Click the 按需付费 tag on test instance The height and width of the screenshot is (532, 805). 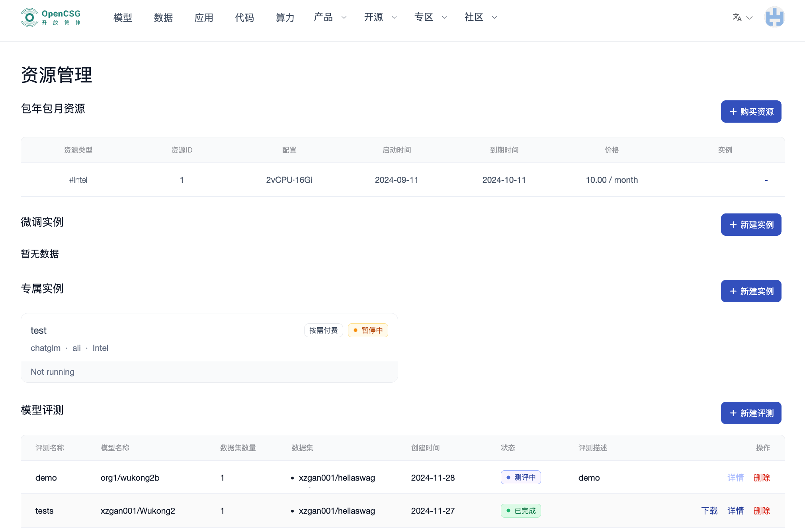(323, 331)
